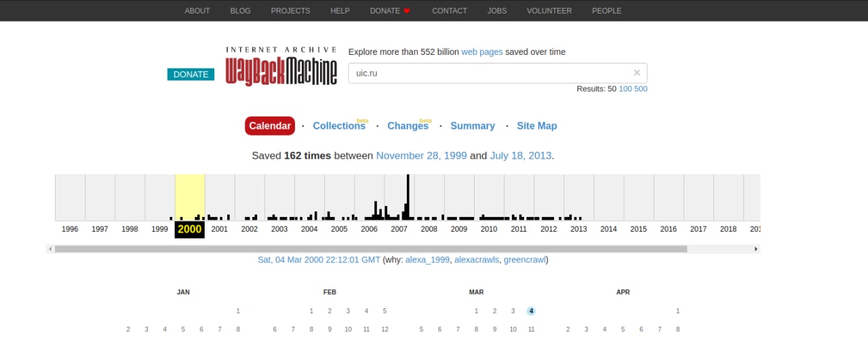This screenshot has height=345, width=868.
Task: Follow the 'web pages' link
Action: 482,52
